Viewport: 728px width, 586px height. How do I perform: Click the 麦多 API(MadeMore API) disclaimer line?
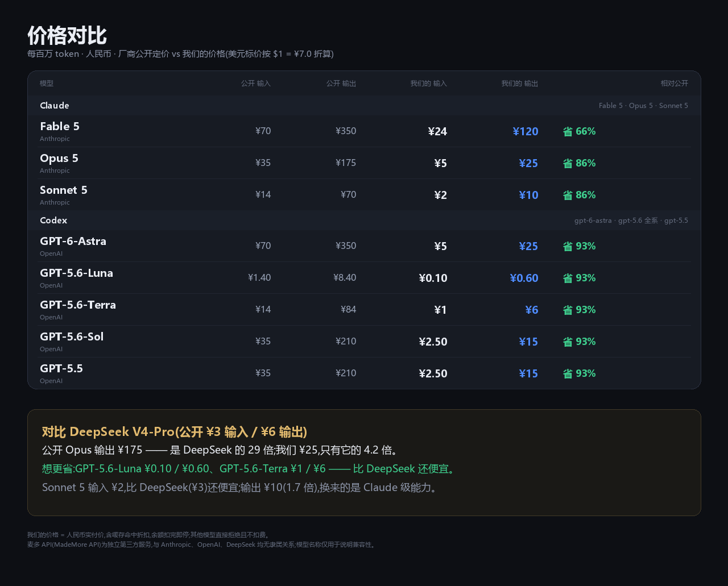pyautogui.click(x=202, y=545)
